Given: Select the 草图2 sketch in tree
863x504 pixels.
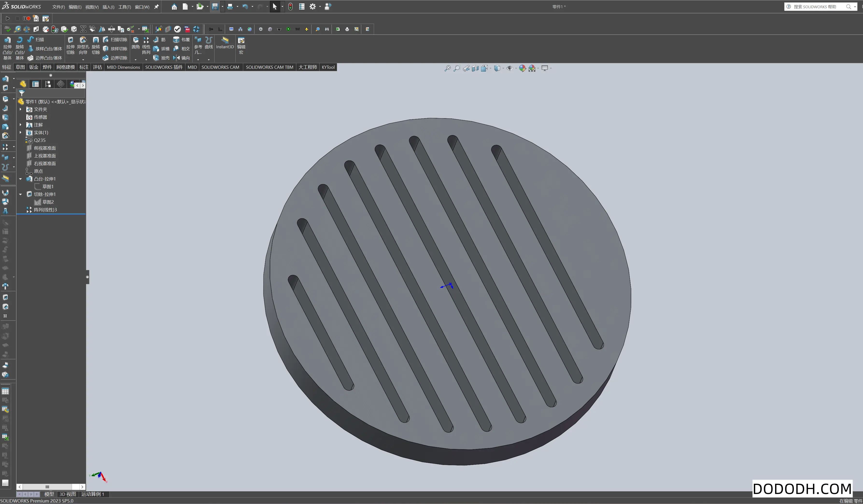Looking at the screenshot, I should pyautogui.click(x=48, y=202).
